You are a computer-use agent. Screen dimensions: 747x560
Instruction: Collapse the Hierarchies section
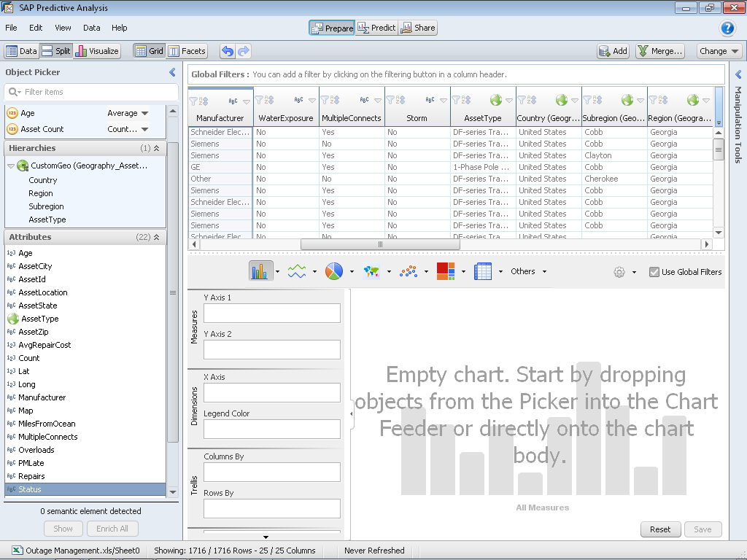(156, 148)
